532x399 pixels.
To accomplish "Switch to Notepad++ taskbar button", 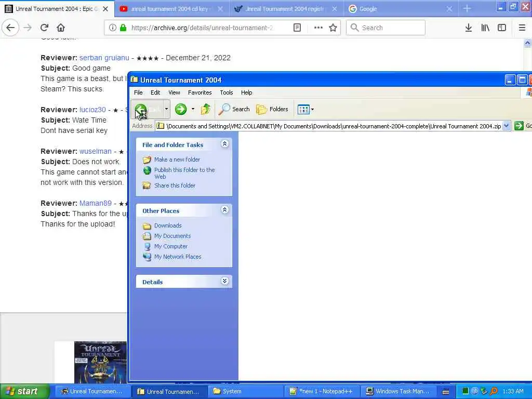I will coord(321,391).
